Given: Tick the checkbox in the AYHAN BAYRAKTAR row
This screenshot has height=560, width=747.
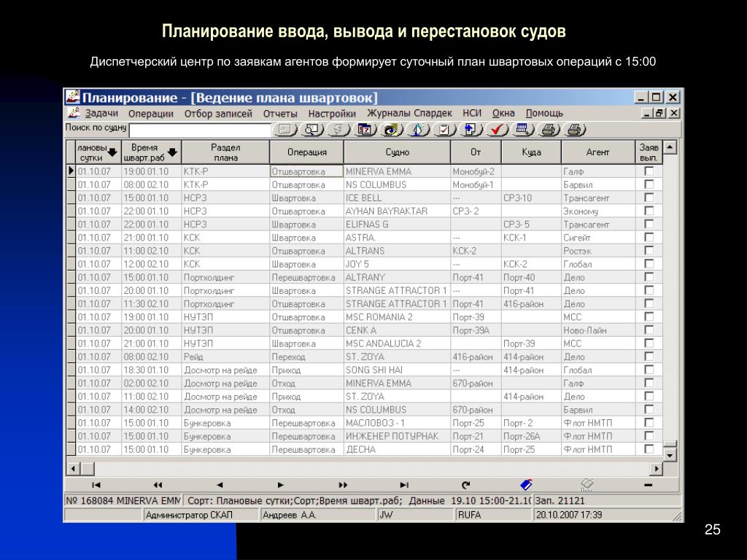Looking at the screenshot, I should tap(649, 211).
